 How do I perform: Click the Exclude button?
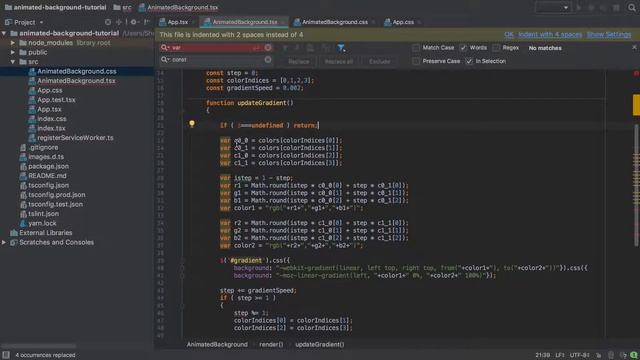click(379, 62)
